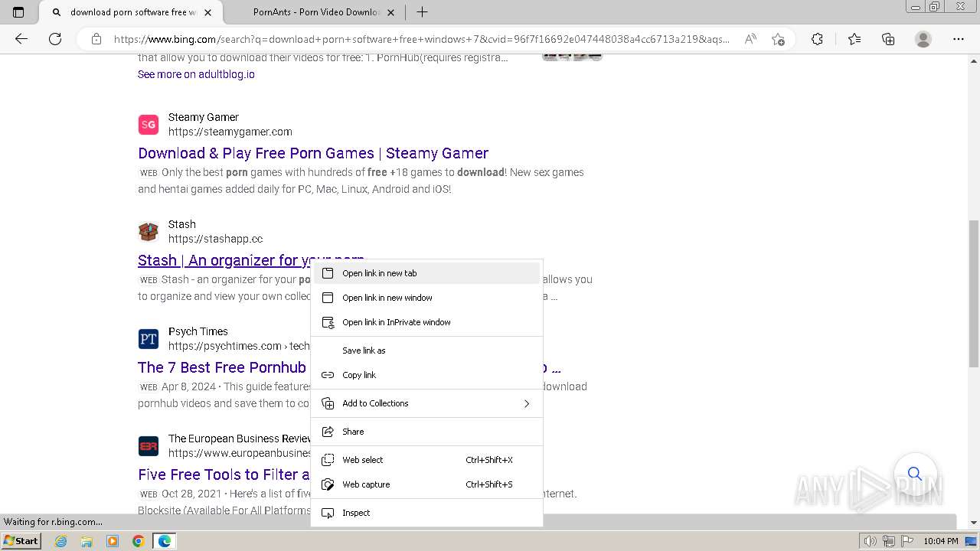Select Share in the context menu
This screenshot has width=980, height=551.
426,432
